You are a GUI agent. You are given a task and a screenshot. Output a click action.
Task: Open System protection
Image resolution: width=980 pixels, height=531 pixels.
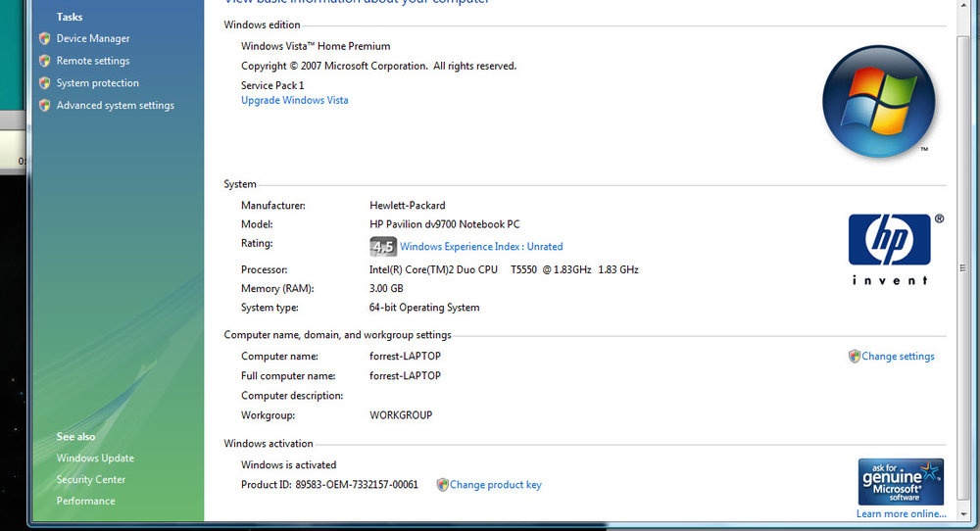pos(97,83)
